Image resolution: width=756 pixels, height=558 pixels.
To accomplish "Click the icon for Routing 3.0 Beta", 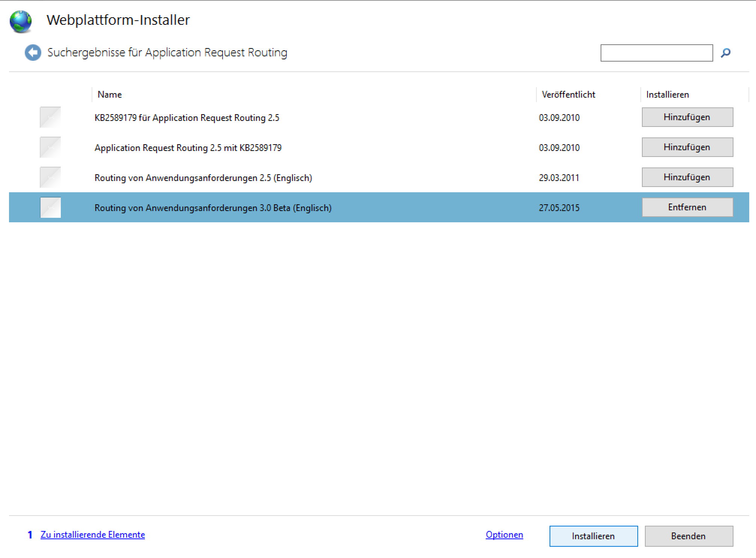I will pyautogui.click(x=50, y=208).
